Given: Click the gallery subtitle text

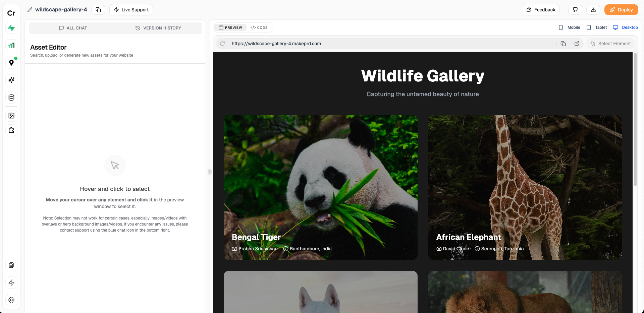Looking at the screenshot, I should (x=423, y=94).
